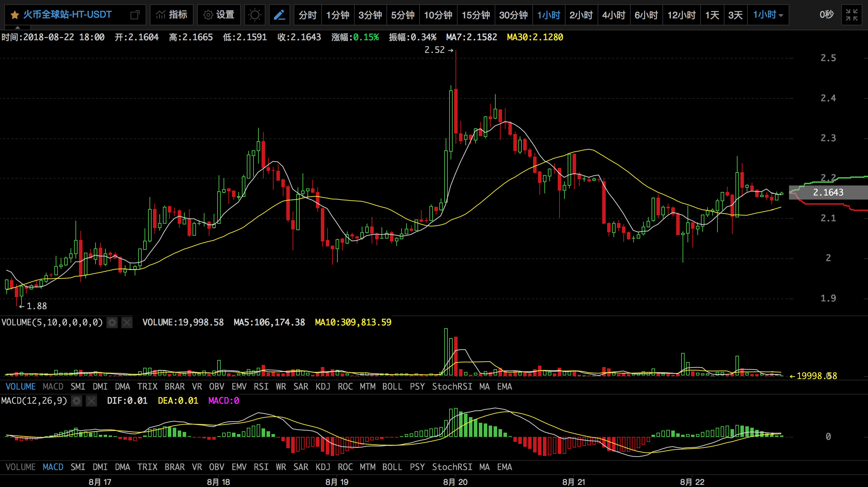Click the 2.1643 current price label
This screenshot has width=868, height=487.
point(828,192)
